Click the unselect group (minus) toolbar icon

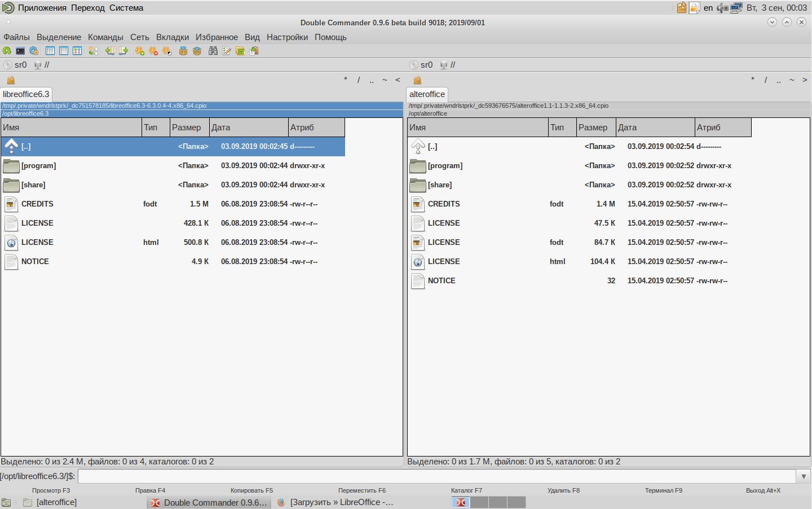pyautogui.click(x=153, y=51)
